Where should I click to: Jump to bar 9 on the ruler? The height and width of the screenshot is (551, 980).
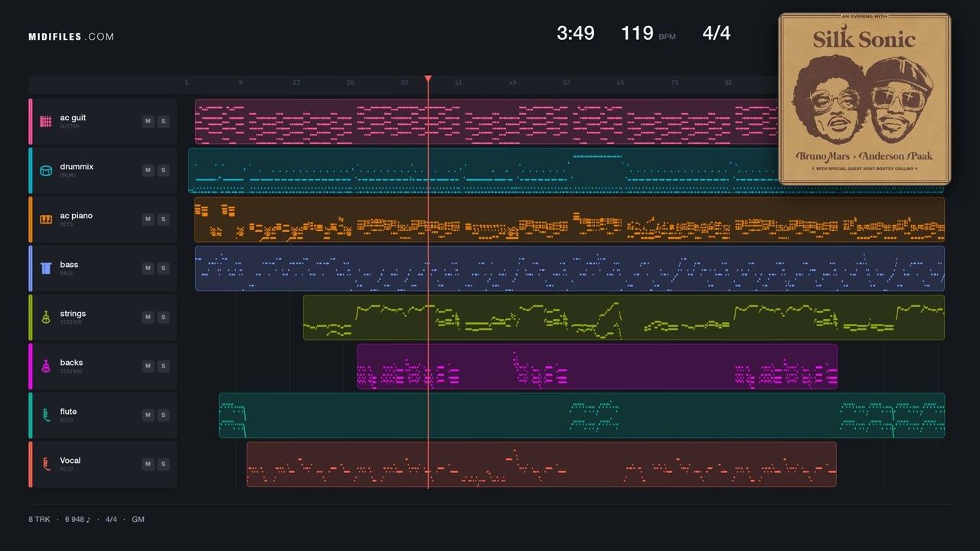pyautogui.click(x=240, y=83)
